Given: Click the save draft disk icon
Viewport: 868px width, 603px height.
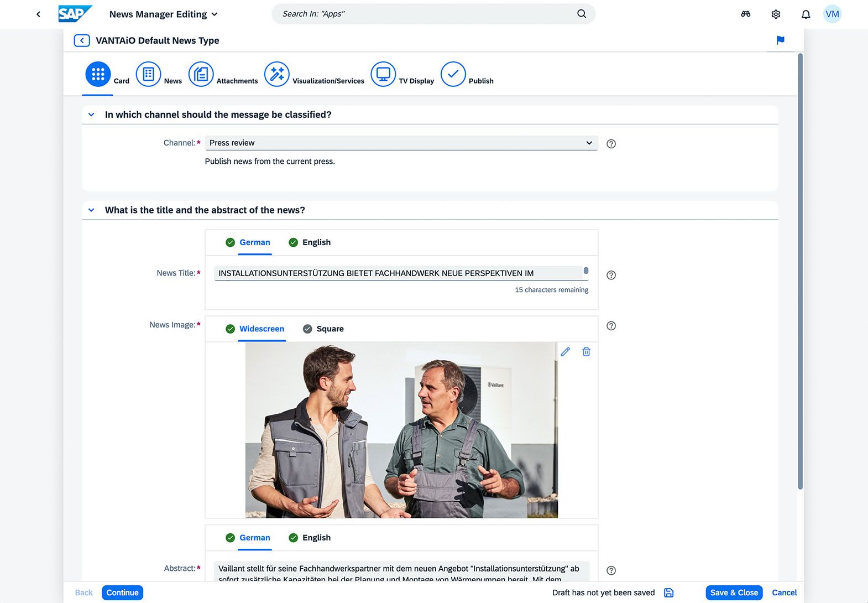Looking at the screenshot, I should (669, 592).
